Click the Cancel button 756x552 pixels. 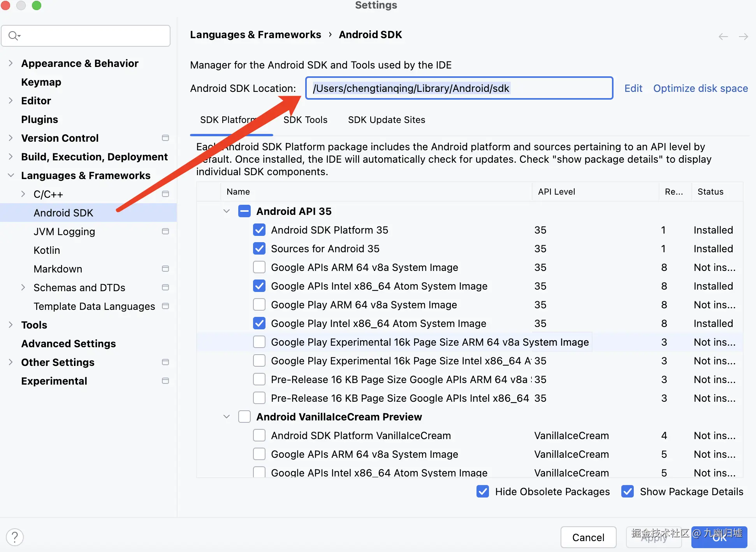[x=588, y=537]
